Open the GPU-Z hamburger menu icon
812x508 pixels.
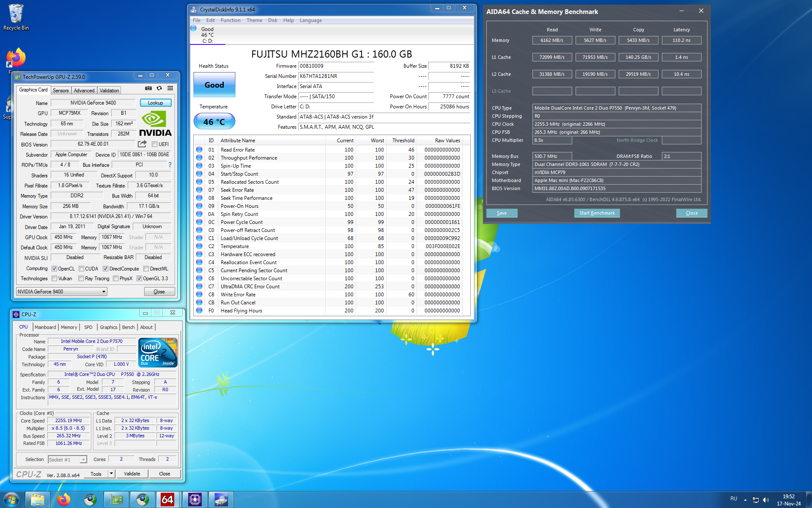170,88
